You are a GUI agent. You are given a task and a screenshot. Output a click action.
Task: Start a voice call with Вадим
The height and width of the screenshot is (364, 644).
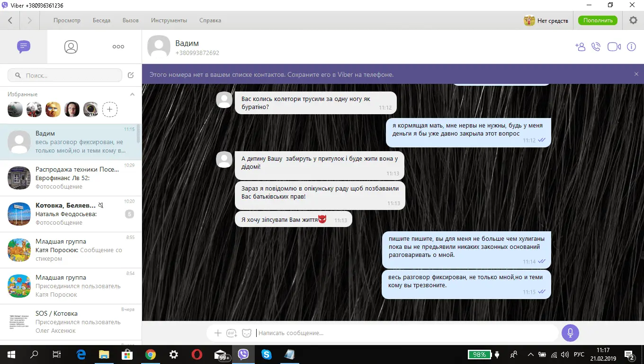596,47
